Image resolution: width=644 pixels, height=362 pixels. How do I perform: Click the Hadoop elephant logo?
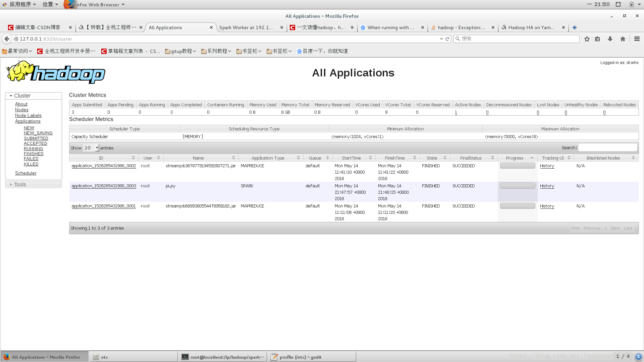click(x=56, y=72)
